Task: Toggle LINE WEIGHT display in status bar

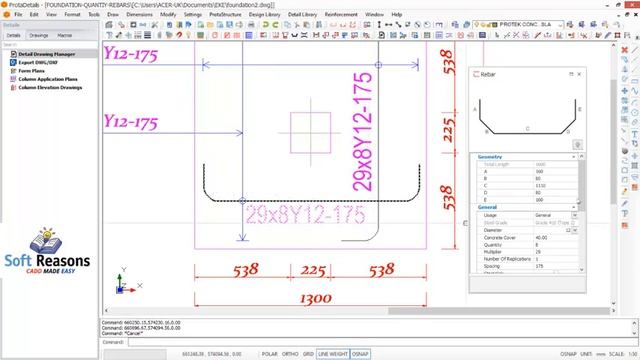Action: (333, 354)
